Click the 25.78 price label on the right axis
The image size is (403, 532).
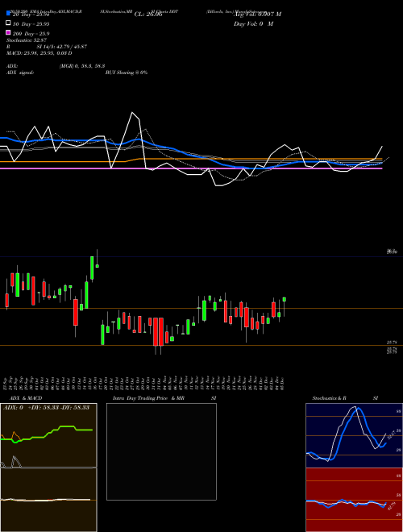(x=393, y=343)
